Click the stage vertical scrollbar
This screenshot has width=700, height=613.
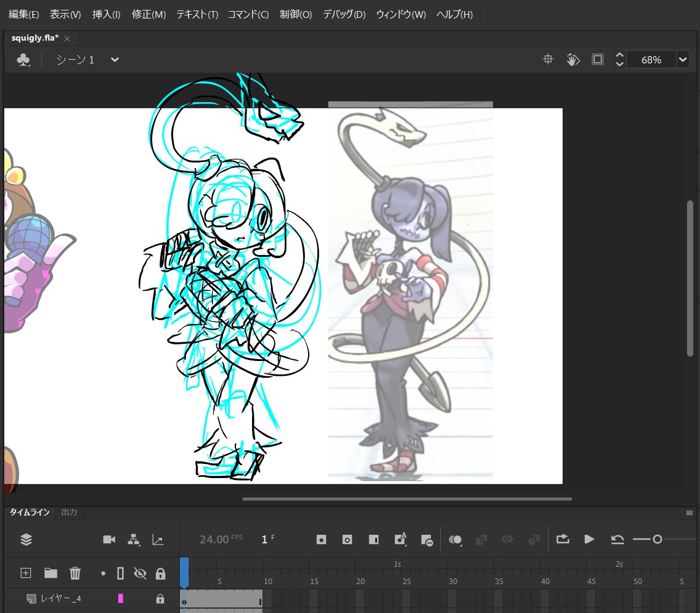pos(690,278)
